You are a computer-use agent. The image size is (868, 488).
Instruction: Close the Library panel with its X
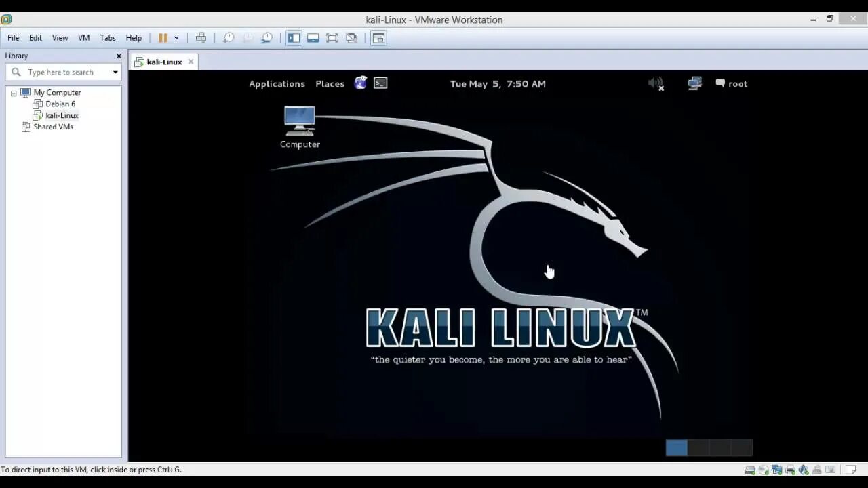[x=119, y=56]
